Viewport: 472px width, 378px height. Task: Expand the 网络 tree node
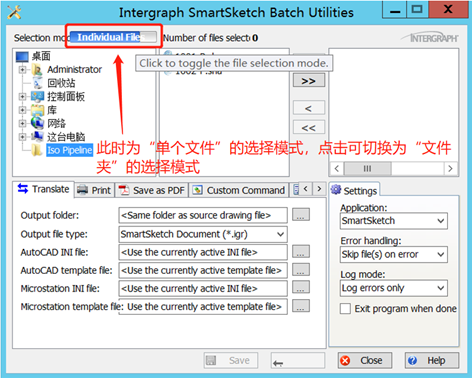tap(22, 123)
